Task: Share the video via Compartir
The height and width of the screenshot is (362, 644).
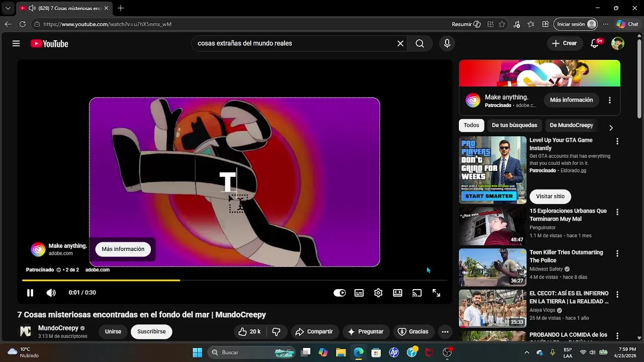Action: pyautogui.click(x=314, y=332)
